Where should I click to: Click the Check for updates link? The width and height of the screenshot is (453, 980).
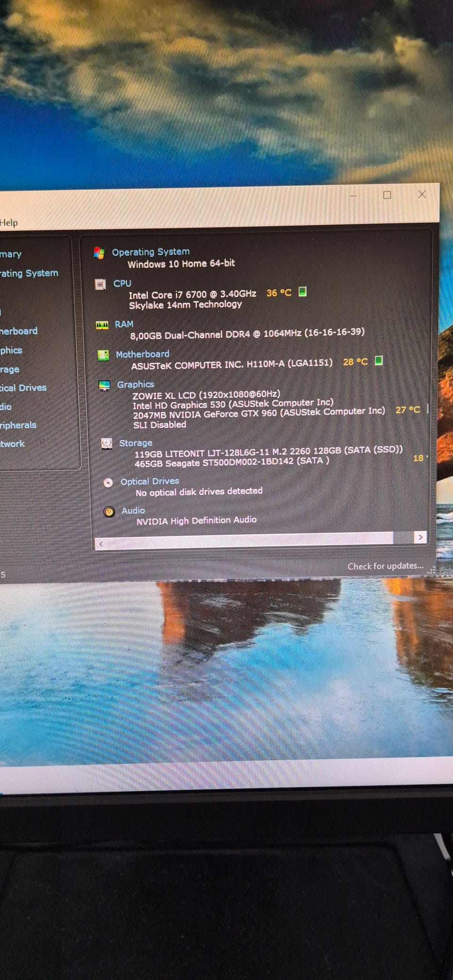click(386, 566)
